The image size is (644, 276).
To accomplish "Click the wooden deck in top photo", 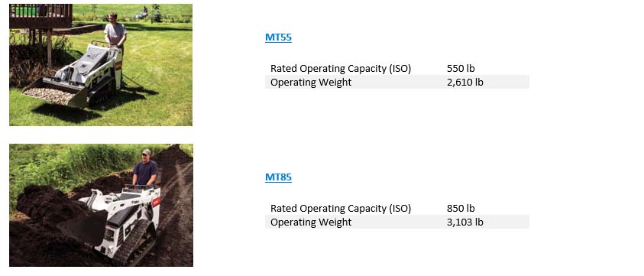I will (40, 17).
